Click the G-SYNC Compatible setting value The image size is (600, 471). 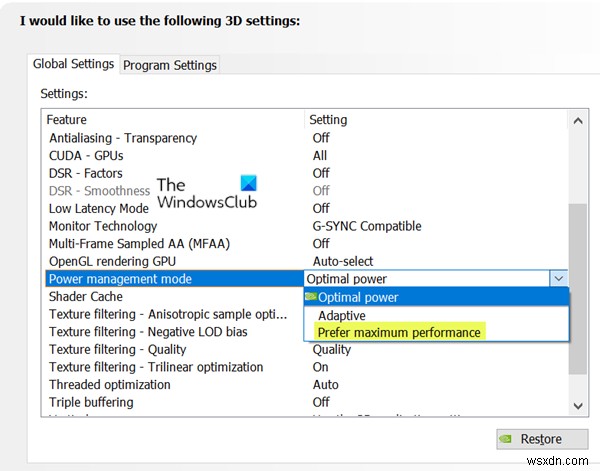(x=367, y=226)
